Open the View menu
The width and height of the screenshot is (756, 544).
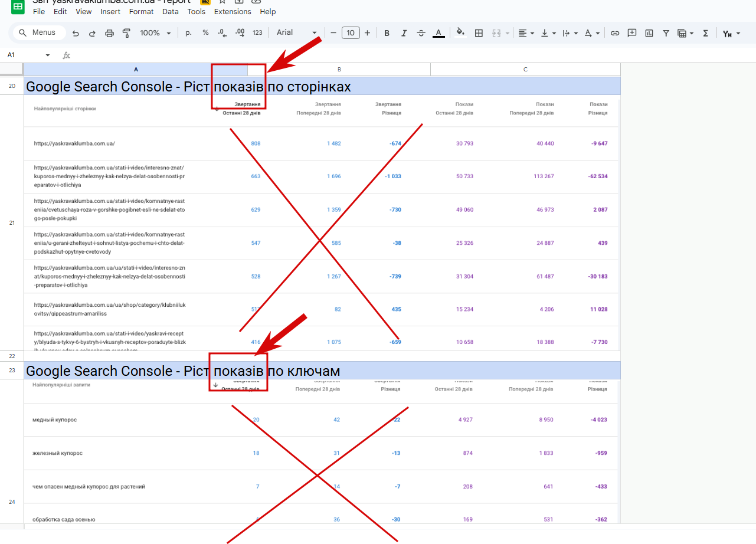point(84,12)
